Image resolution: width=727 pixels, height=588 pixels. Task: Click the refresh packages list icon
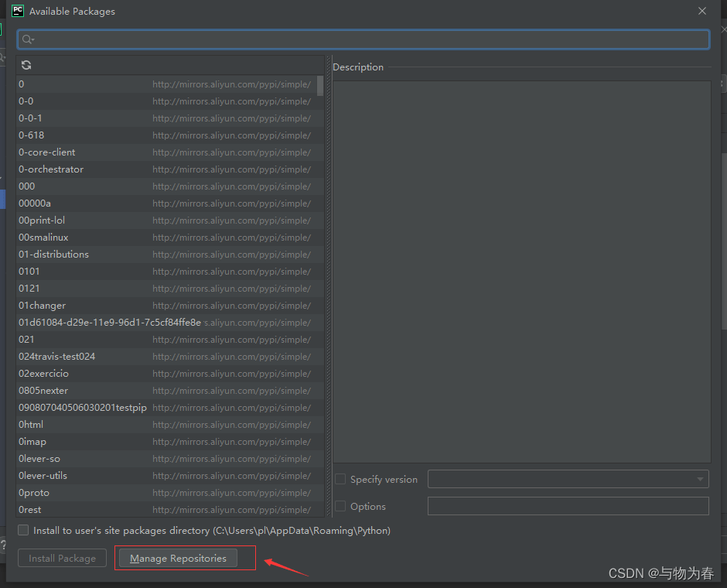pos(26,65)
